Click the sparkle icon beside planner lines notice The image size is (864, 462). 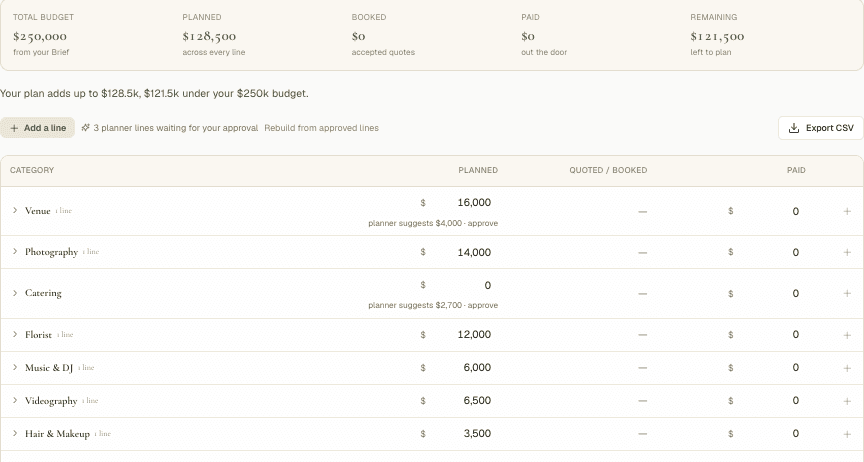[x=85, y=128]
